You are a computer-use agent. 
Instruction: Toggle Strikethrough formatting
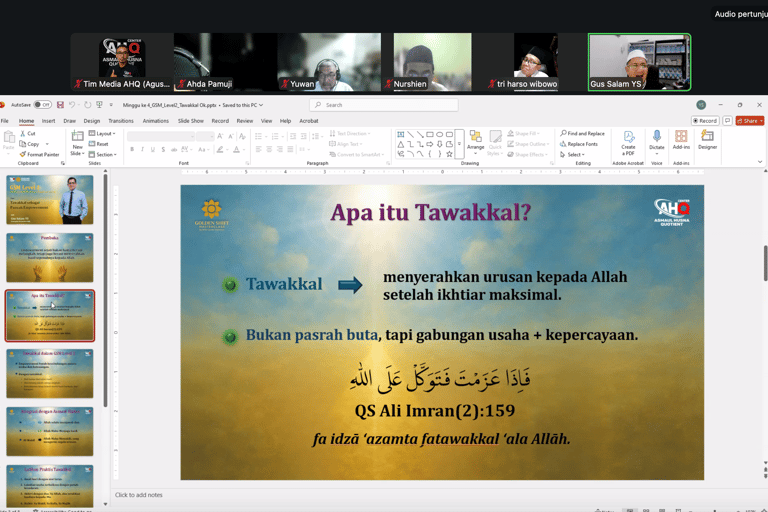[173, 149]
